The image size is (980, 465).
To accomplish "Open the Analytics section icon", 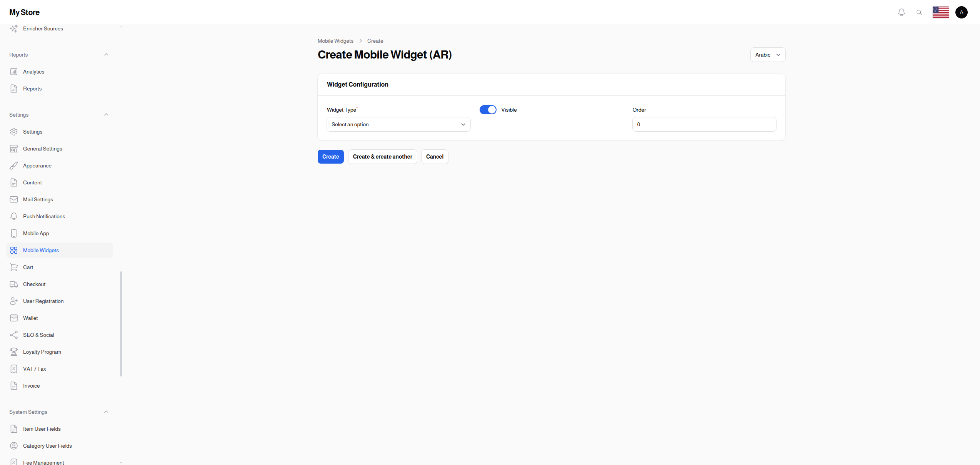I will coord(14,72).
